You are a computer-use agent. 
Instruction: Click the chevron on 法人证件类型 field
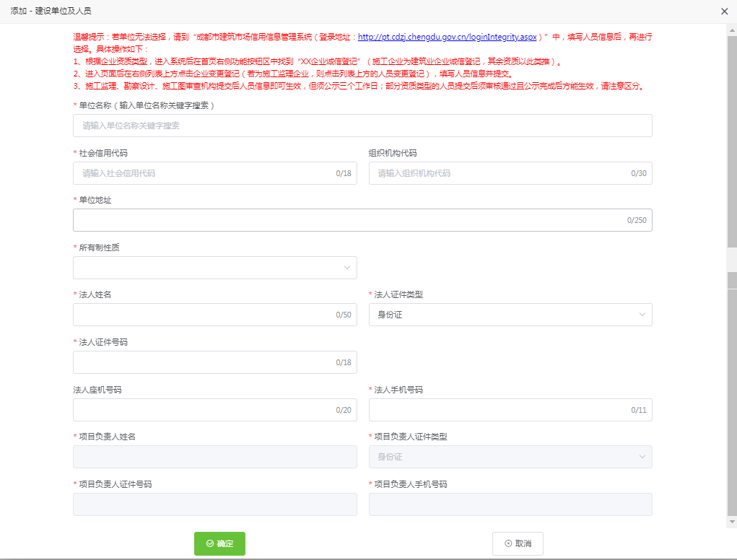tap(643, 315)
